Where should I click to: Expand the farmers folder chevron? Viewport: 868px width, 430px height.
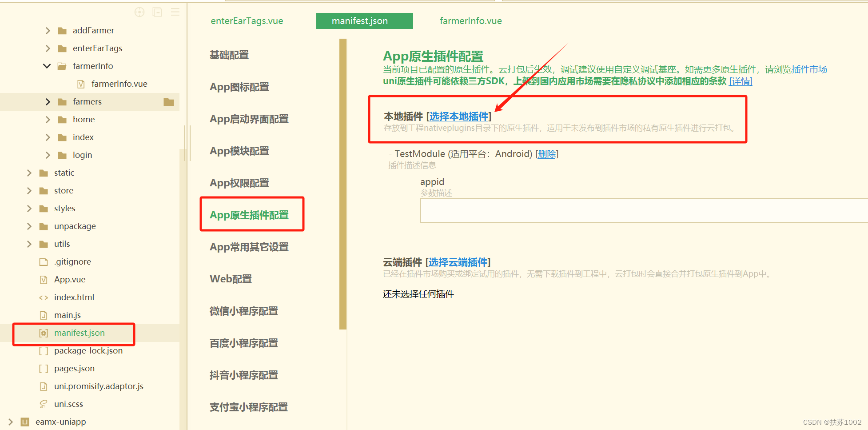click(x=48, y=102)
